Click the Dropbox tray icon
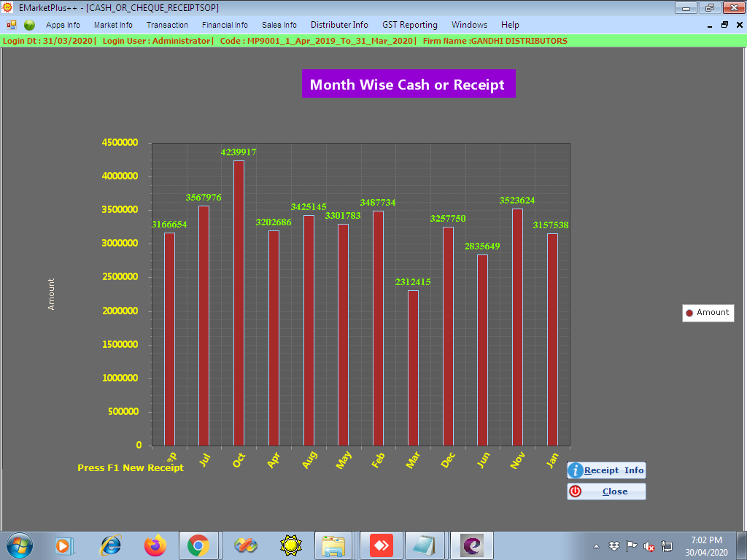The height and width of the screenshot is (560, 747). click(x=614, y=546)
